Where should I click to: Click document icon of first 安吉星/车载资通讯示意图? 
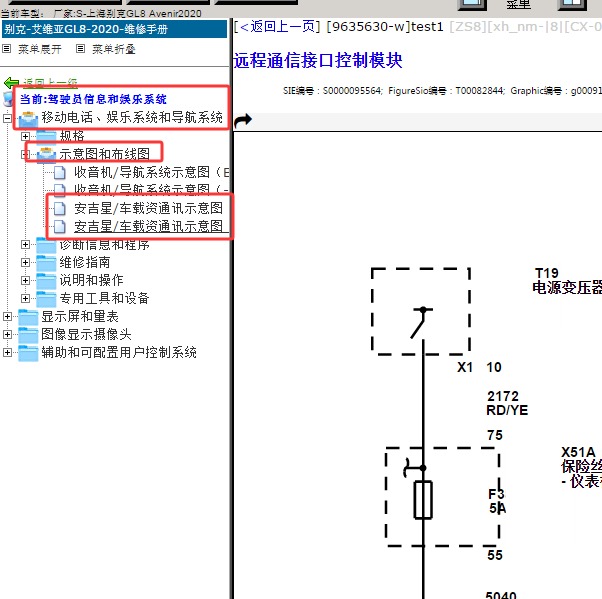60,208
